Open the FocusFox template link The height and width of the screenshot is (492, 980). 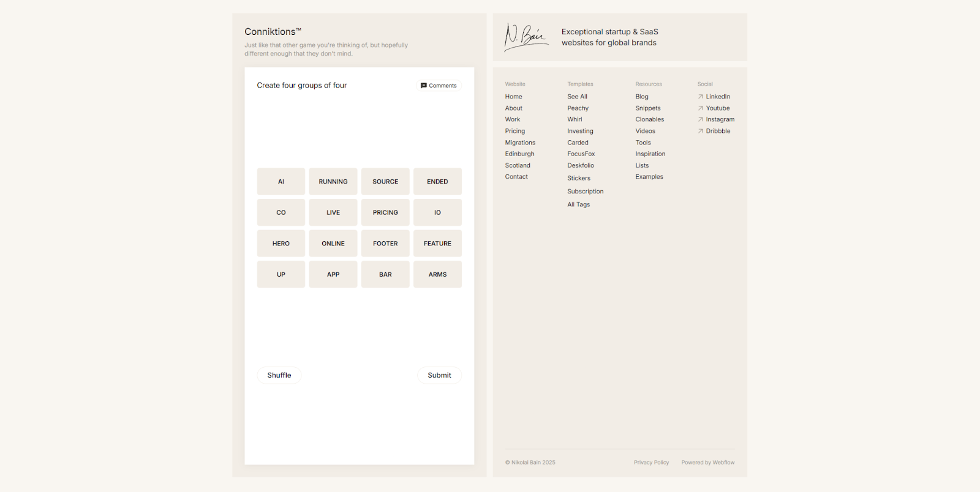click(581, 154)
